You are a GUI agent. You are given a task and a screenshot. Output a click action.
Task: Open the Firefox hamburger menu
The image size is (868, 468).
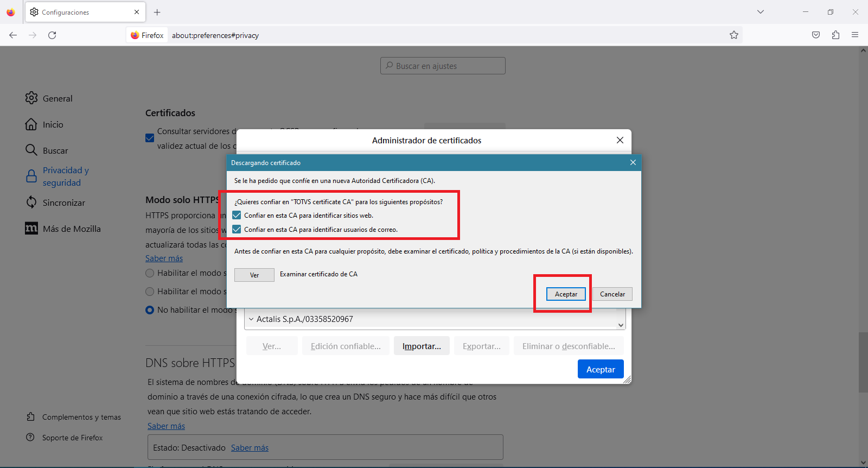click(855, 35)
